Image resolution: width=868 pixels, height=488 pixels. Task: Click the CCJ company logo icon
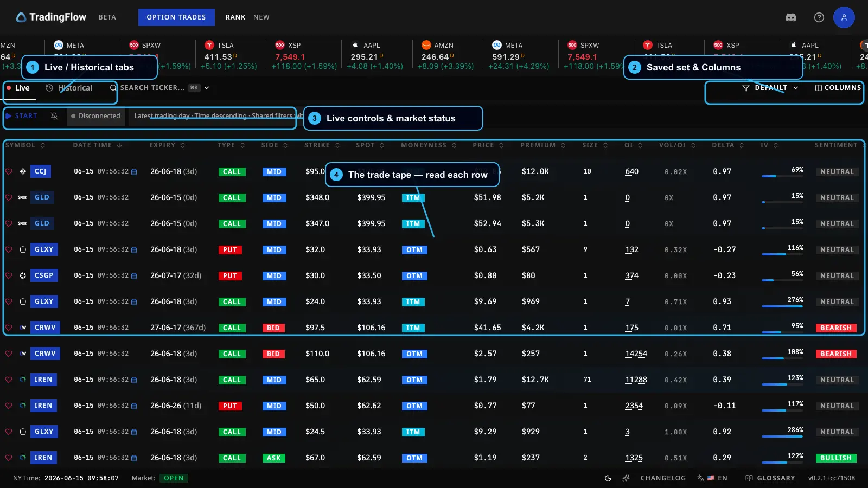[23, 171]
